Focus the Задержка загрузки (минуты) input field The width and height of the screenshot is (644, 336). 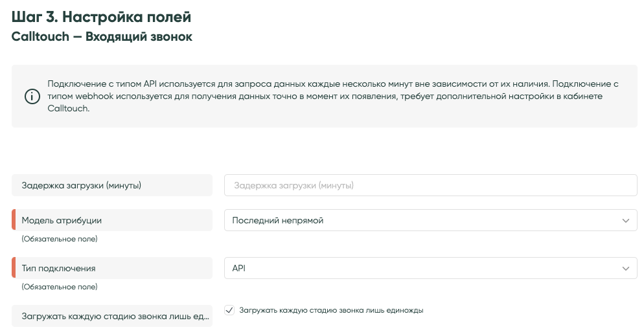[x=430, y=185]
